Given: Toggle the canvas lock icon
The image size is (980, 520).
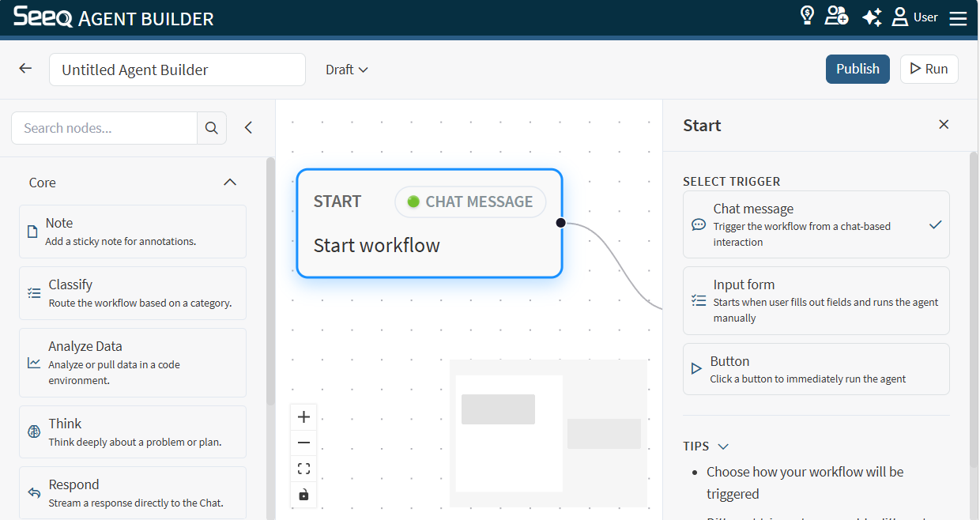Looking at the screenshot, I should 303,495.
